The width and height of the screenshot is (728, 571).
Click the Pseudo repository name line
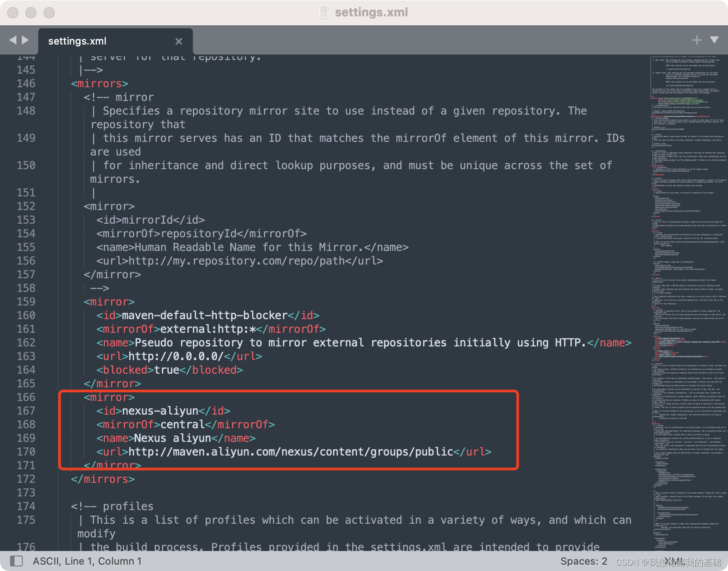(364, 343)
